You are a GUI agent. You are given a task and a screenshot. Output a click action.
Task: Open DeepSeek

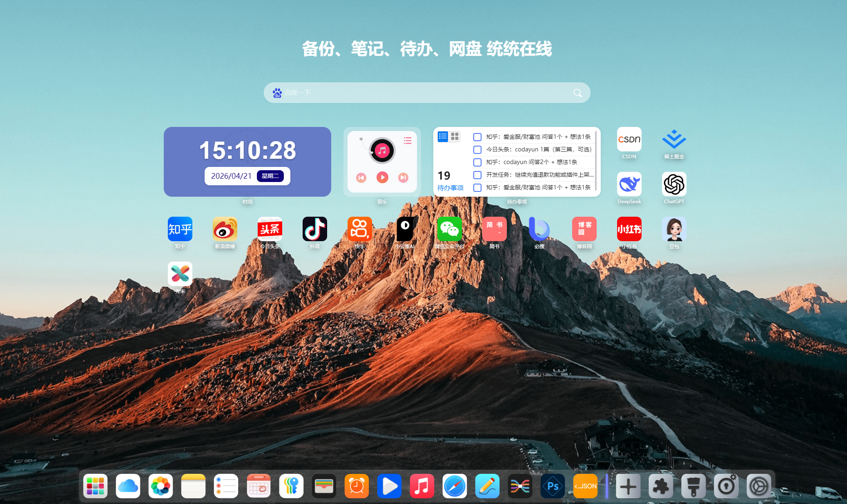(629, 184)
